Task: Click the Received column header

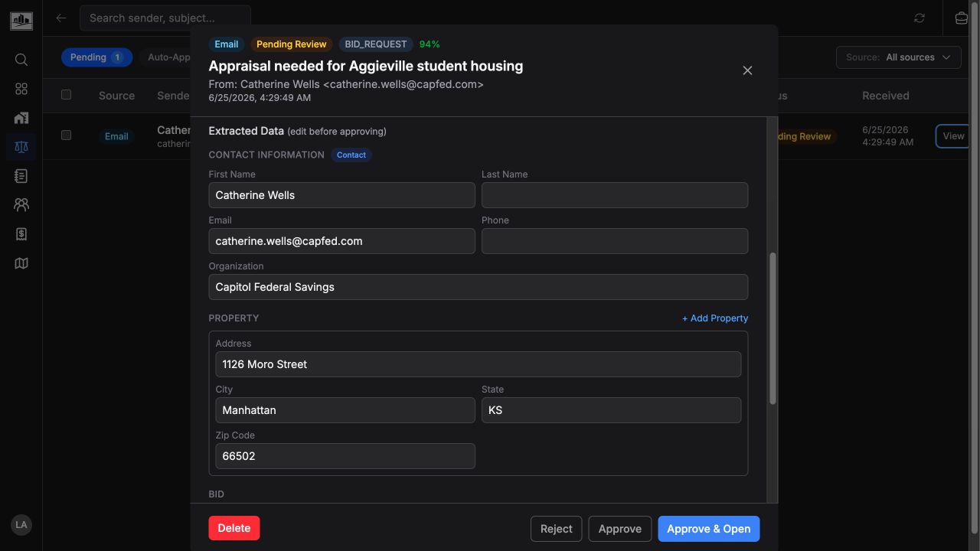Action: pos(886,96)
